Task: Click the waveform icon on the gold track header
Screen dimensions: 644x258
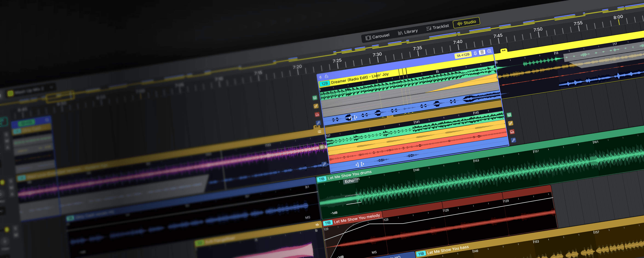Action: (x=317, y=225)
